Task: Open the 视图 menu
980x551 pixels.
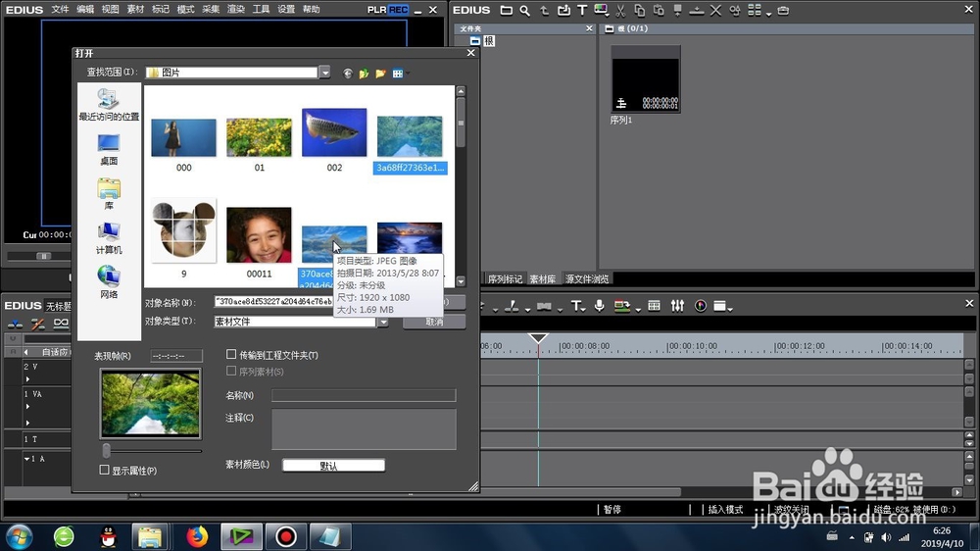Action: (x=110, y=10)
